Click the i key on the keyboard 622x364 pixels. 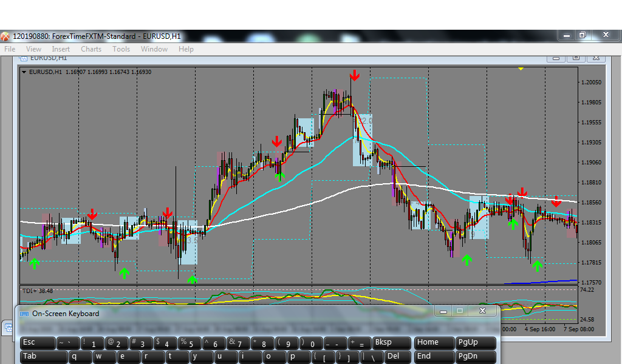[x=250, y=357]
